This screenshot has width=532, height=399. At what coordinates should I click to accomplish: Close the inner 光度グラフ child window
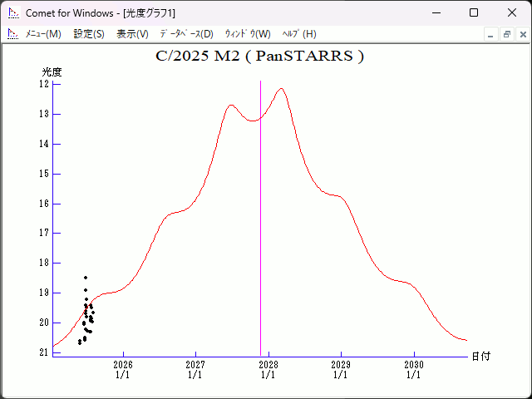coord(521,34)
